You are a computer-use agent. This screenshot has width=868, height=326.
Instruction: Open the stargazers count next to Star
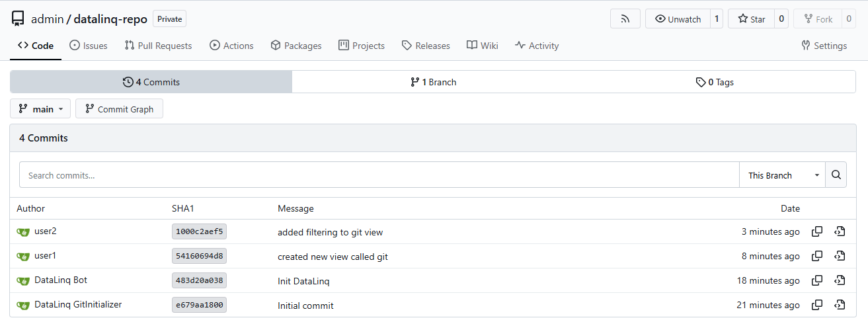click(781, 19)
